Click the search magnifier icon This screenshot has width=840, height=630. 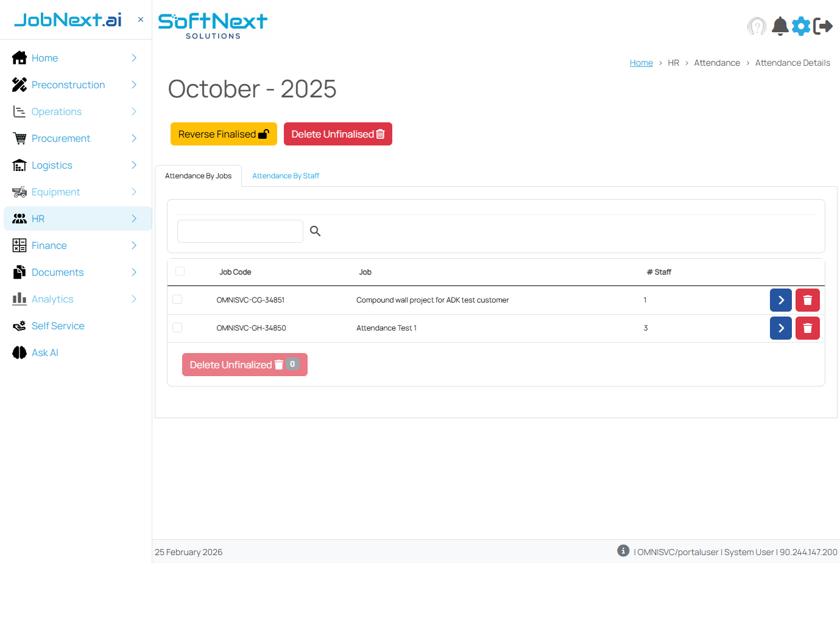(315, 231)
